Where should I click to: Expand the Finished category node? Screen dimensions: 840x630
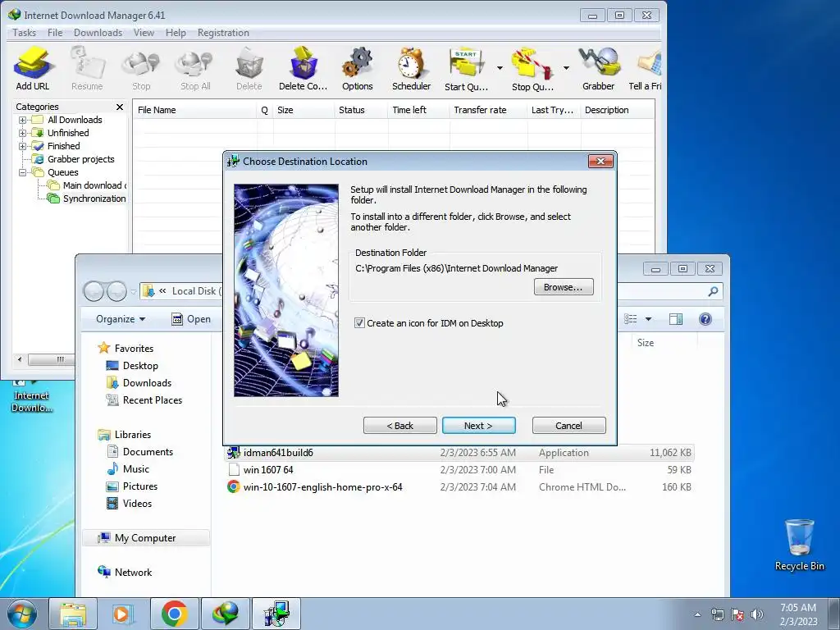[22, 146]
